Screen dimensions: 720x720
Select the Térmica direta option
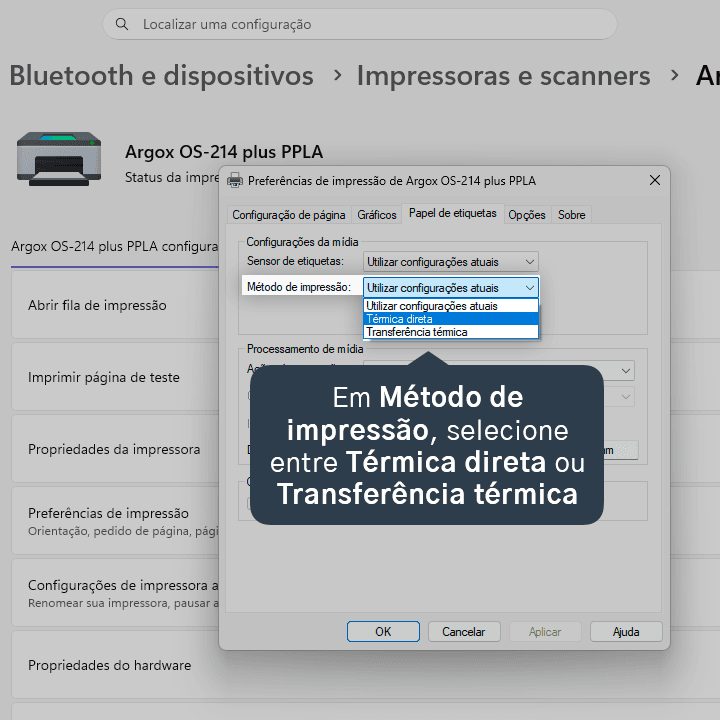pos(450,319)
